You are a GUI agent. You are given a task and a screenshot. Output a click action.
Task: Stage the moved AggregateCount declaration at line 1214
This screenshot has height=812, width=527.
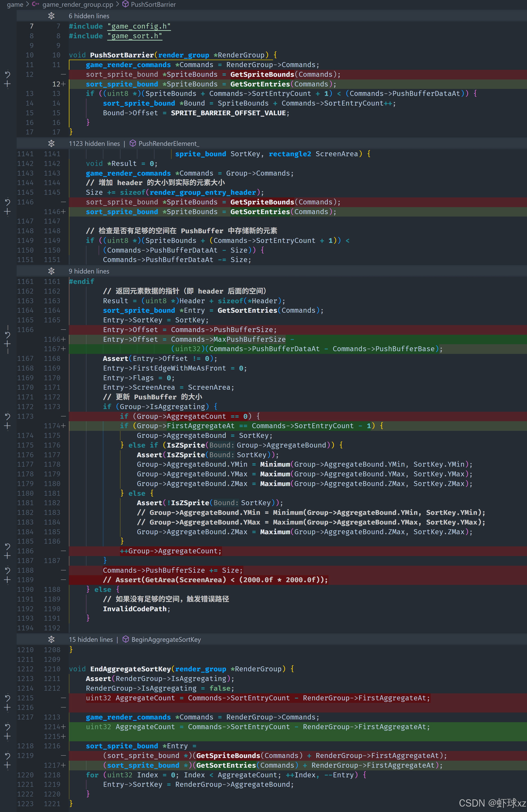7,736
